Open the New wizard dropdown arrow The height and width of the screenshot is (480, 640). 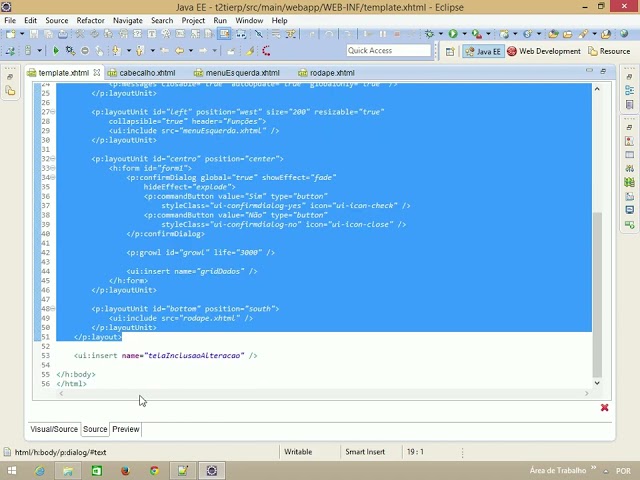22,34
